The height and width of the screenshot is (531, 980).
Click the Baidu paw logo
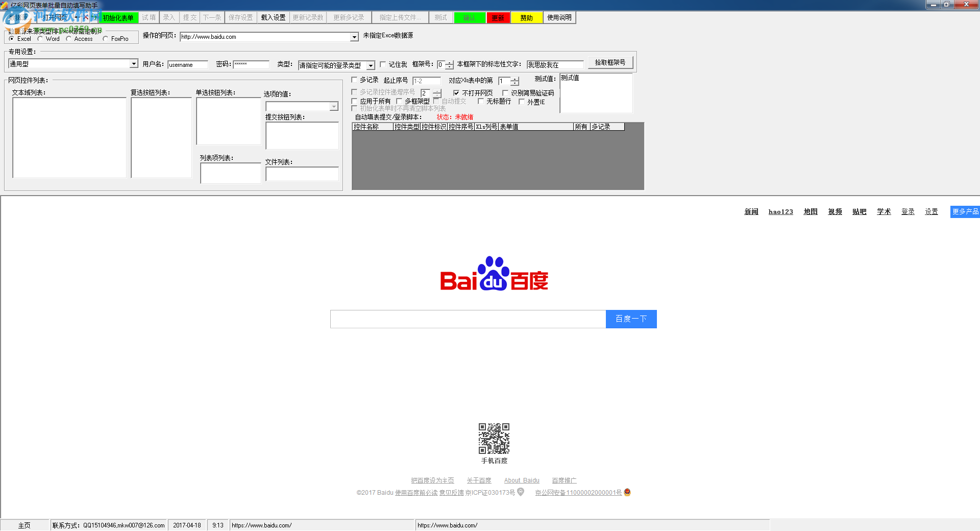click(494, 273)
